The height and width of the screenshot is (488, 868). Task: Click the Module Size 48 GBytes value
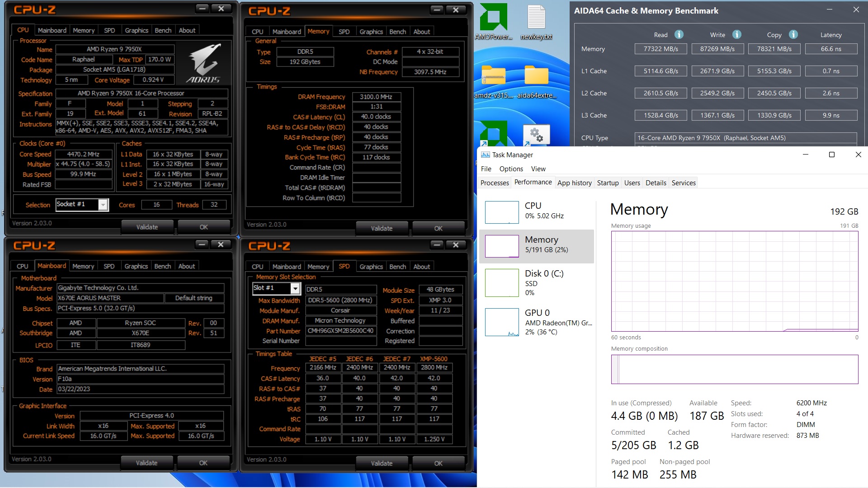pyautogui.click(x=441, y=290)
